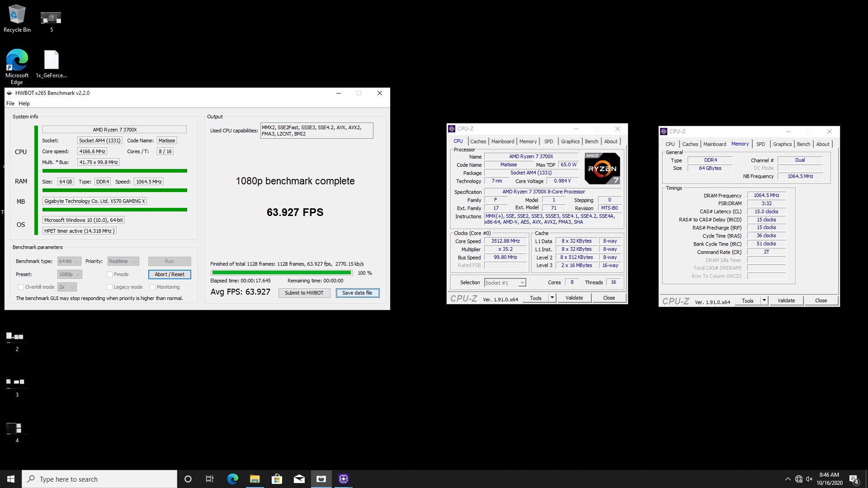Open Cortana from the taskbar
The image size is (868, 488).
(x=188, y=479)
